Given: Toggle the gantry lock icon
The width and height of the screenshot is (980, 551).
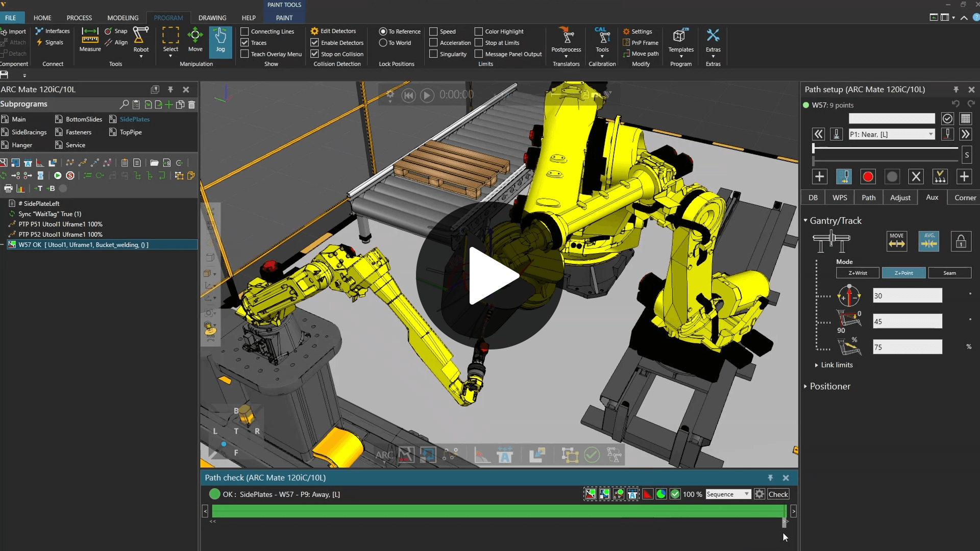Looking at the screenshot, I should tap(961, 241).
